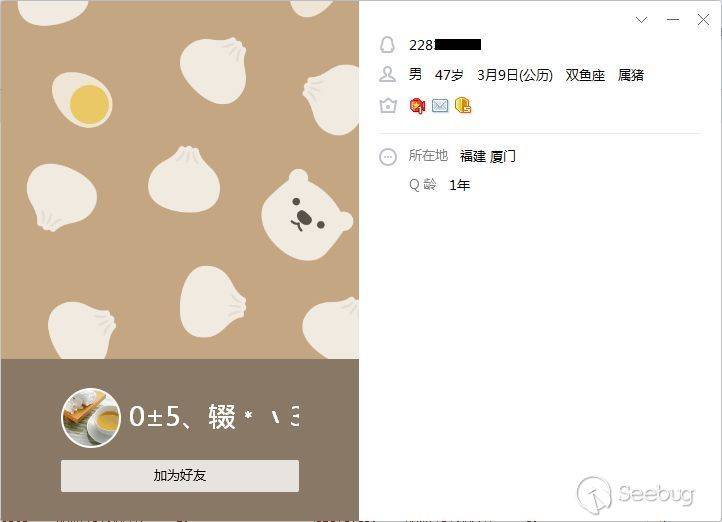Open the blue mail envelope badge
Screen dimensions: 722x522
(x=440, y=106)
